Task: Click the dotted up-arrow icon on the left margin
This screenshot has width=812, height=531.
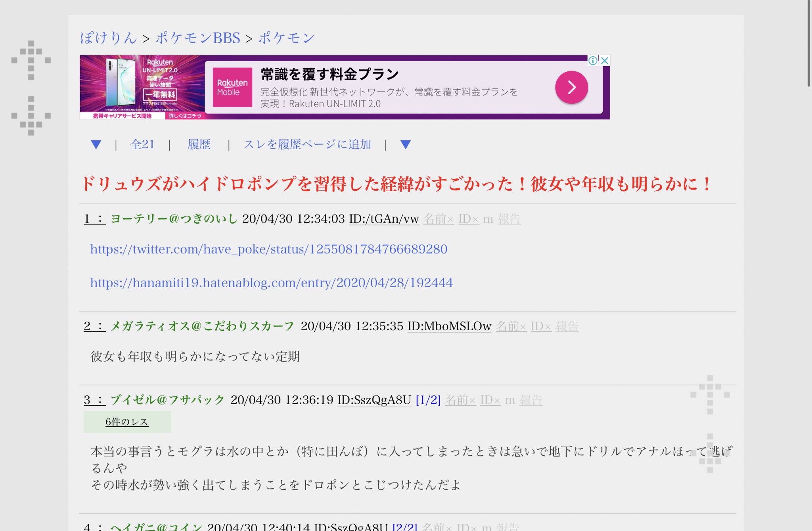Action: pos(31,60)
